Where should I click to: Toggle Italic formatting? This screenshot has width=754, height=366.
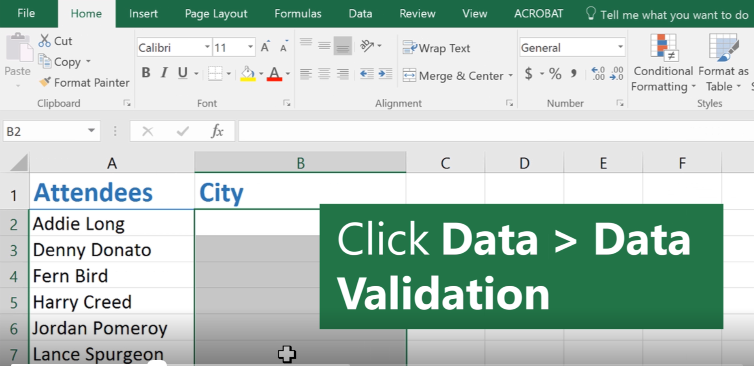pos(164,74)
